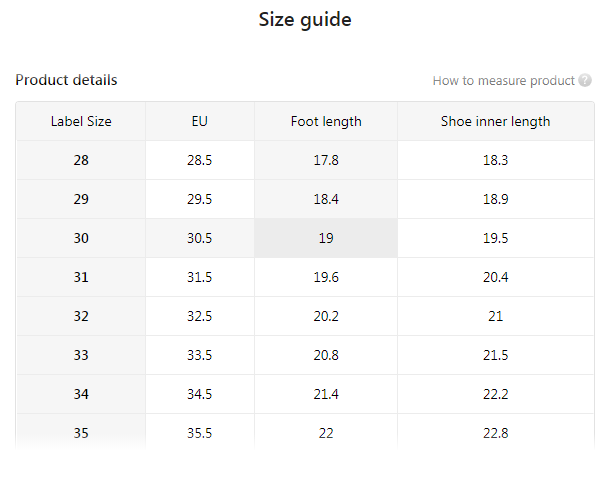Click the EU column header
The image size is (612, 490).
(x=200, y=122)
